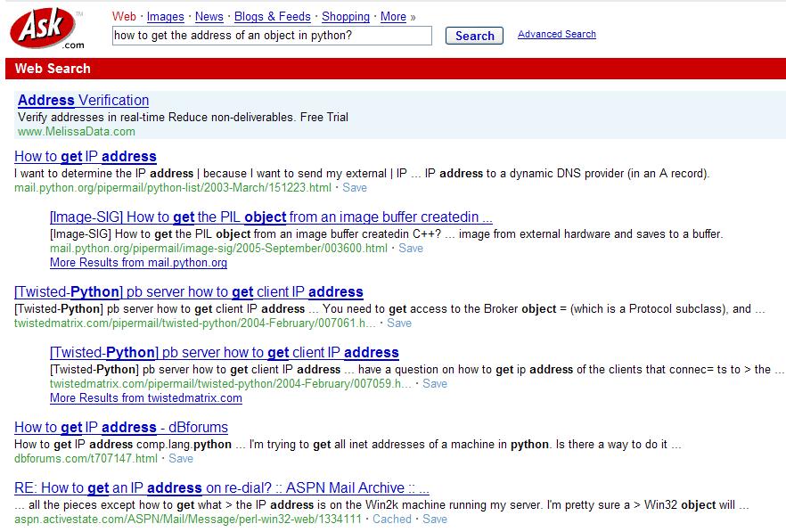Show More Results from mail.python.org
The height and width of the screenshot is (532, 786).
pos(138,263)
